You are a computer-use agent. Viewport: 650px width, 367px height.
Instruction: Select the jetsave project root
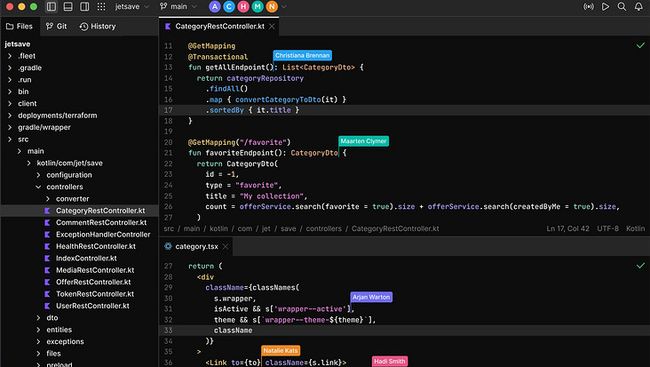coord(17,44)
